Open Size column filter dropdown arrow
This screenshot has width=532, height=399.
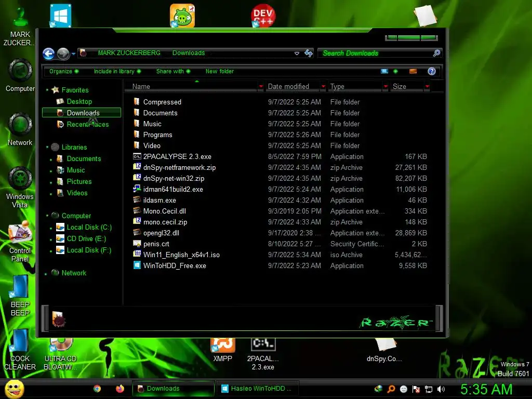(x=427, y=87)
